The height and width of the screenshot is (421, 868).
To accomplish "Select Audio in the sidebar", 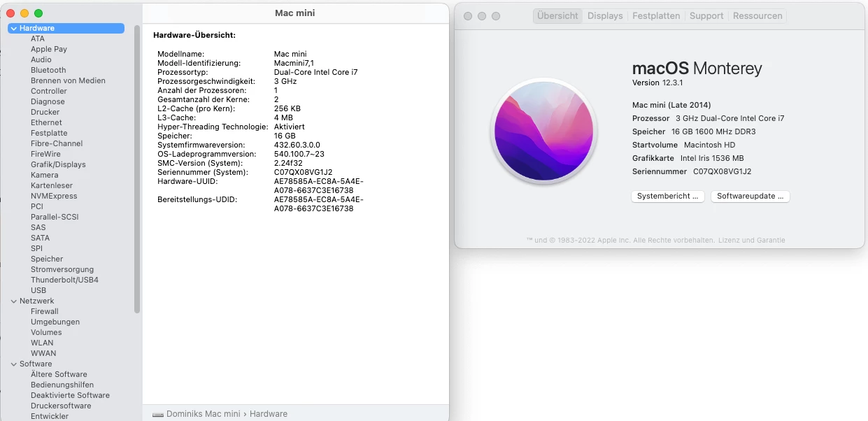I will (41, 59).
